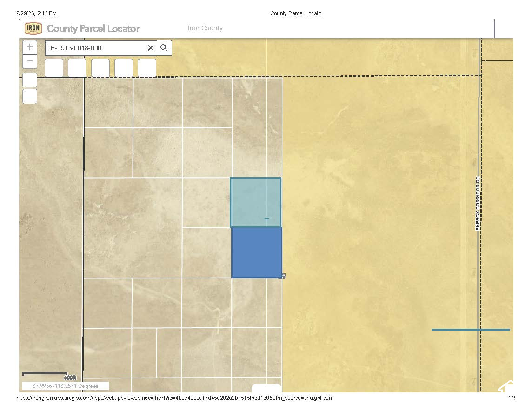Focus the E-0516-0018-000 search field

click(97, 48)
